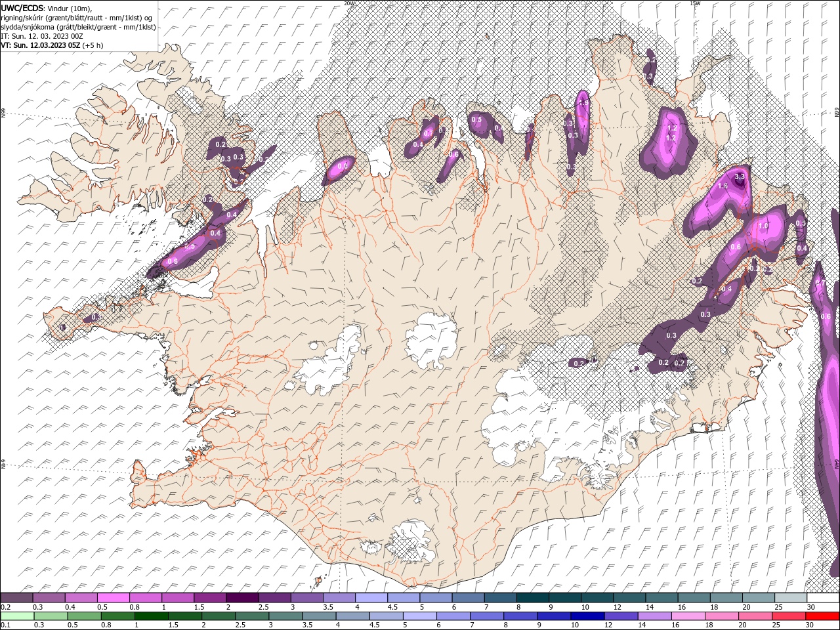Screen dimensions: 840x630
Task: Click the pale green rain legend swatch after 0.1
Action: point(17,616)
